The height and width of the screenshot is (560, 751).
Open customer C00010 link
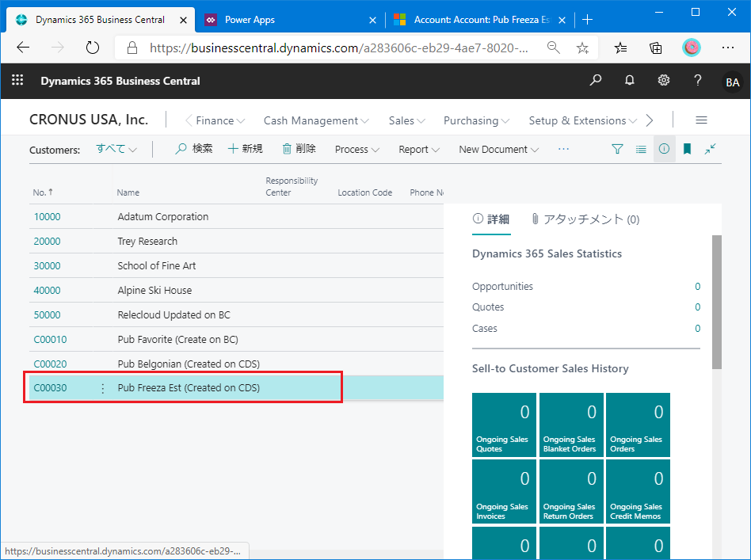50,340
